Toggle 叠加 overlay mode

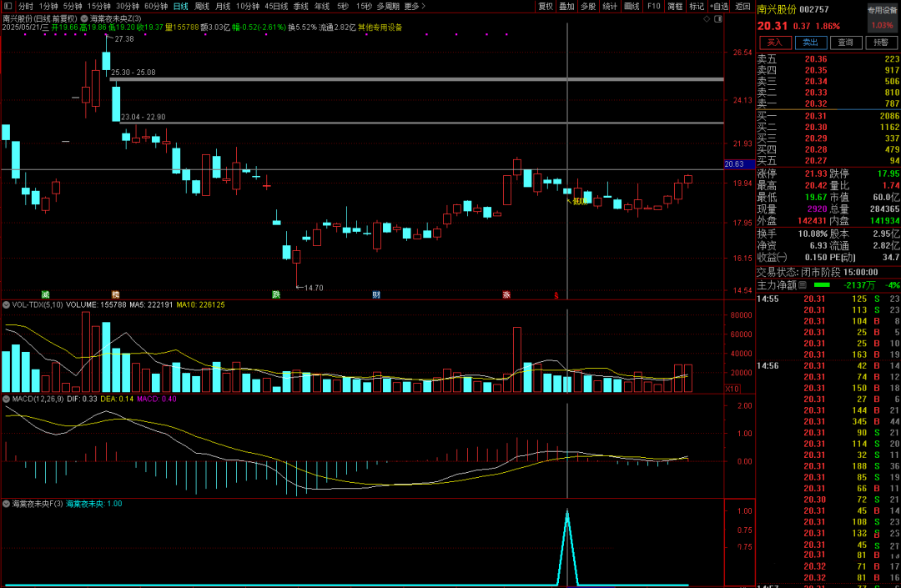[x=566, y=6]
